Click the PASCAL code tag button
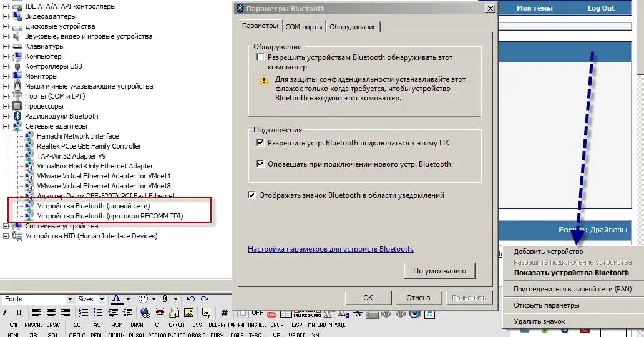The width and height of the screenshot is (644, 337). click(33, 325)
